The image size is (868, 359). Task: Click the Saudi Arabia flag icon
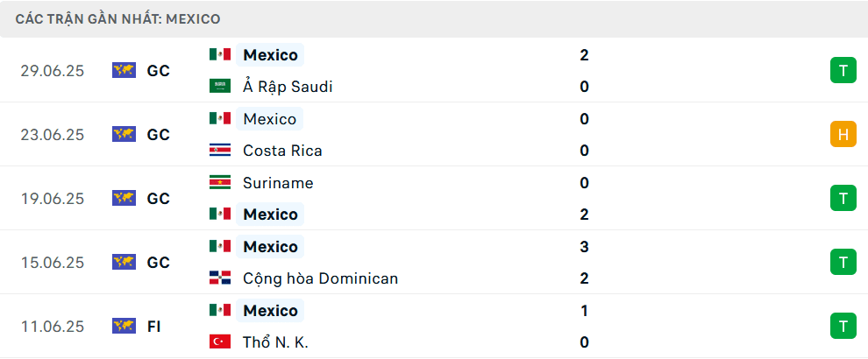click(219, 87)
